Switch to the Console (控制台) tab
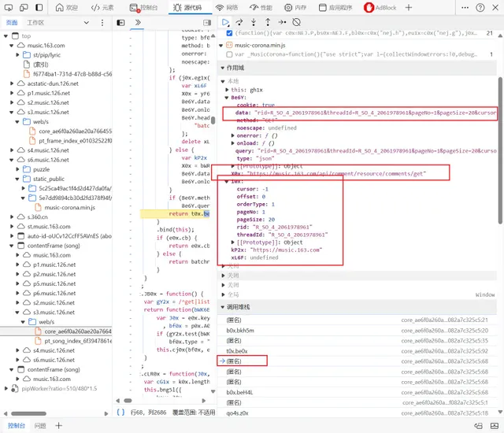 click(143, 7)
